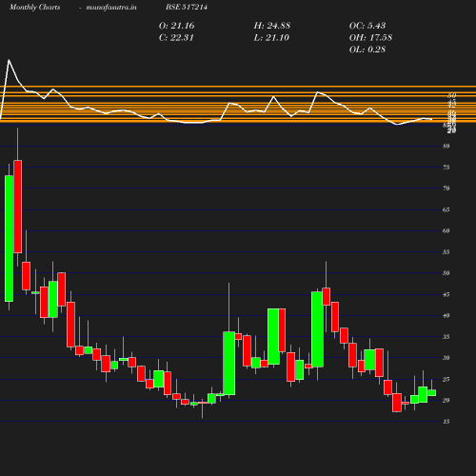Image resolution: width=476 pixels, height=476 pixels.
Task: Select the "OH: 17.58" reading
Action: (370, 38)
